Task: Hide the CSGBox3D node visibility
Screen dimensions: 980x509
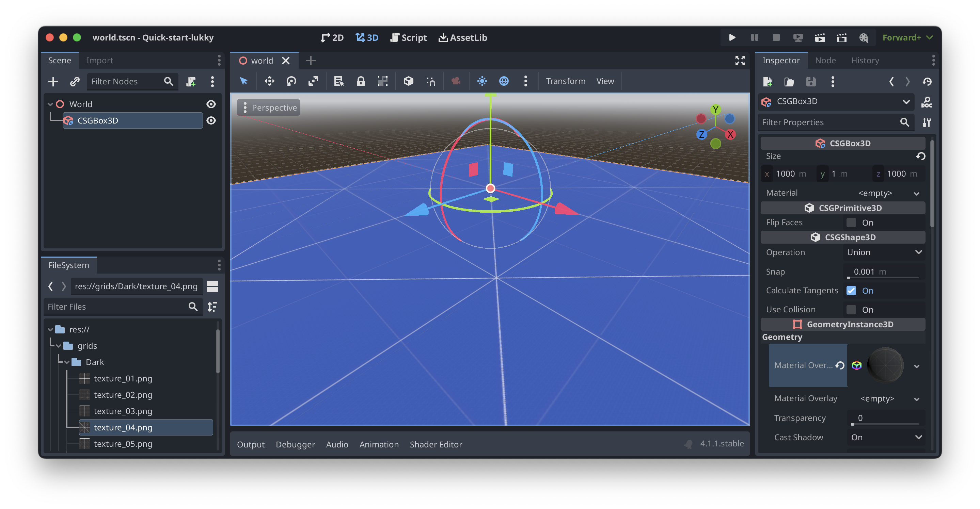Action: coord(211,120)
